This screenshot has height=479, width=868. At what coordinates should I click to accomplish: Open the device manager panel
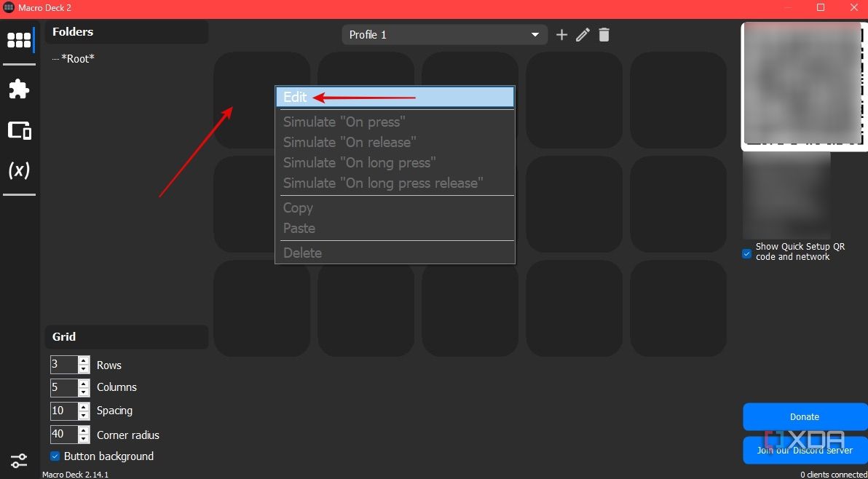18,130
